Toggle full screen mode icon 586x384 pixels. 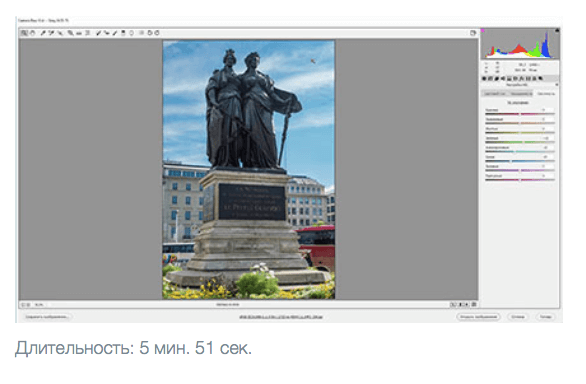tap(473, 33)
